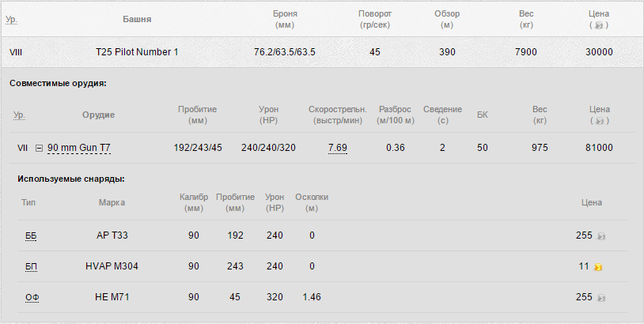Click the Ур. header in turret table

click(12, 19)
